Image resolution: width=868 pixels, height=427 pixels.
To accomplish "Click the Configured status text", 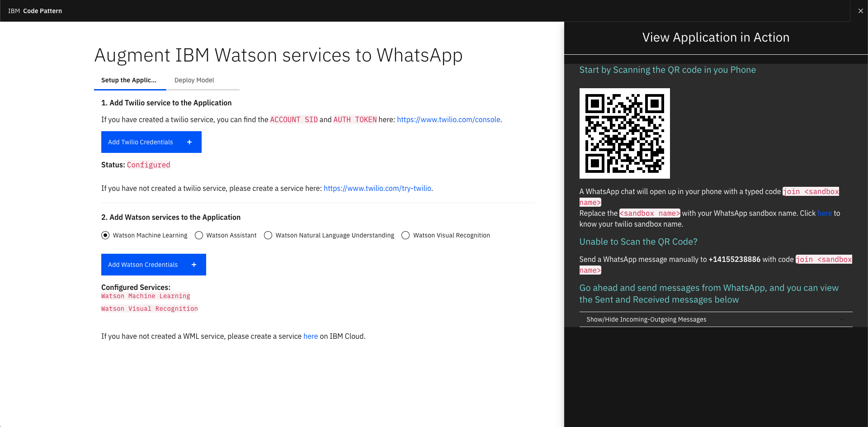I will (149, 165).
